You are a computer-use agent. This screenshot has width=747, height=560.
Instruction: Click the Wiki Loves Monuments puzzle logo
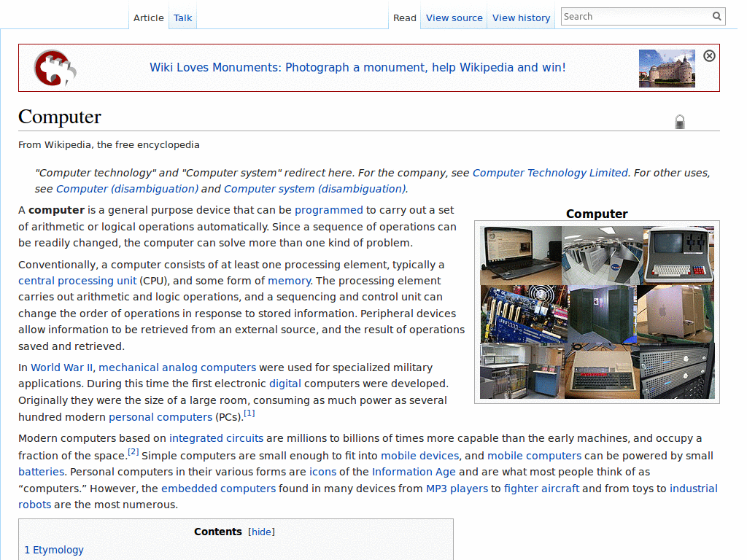point(55,68)
